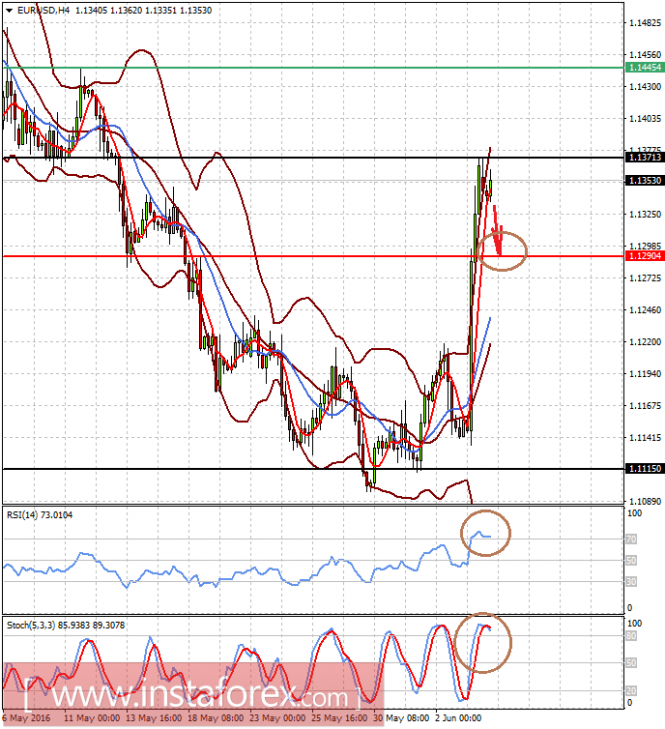Open the EURUSD,H4 chart dropdown triangle
Image resolution: width=665 pixels, height=729 pixels.
9,11
